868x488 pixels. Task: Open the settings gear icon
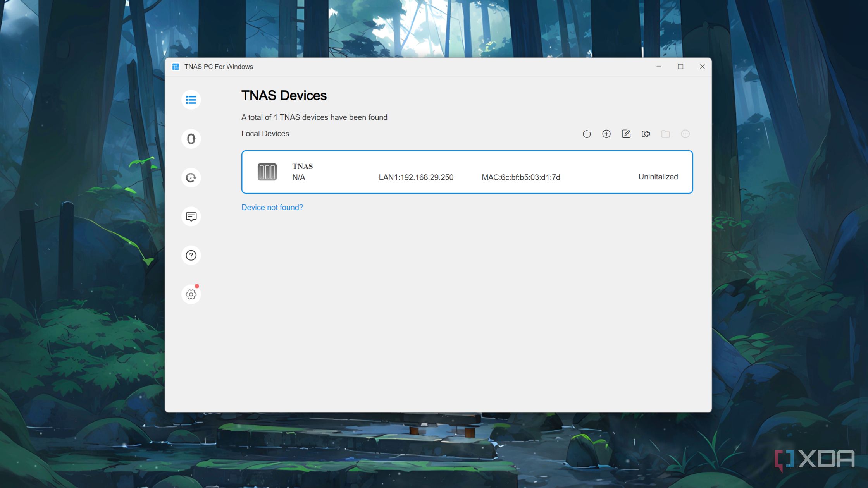pyautogui.click(x=191, y=294)
